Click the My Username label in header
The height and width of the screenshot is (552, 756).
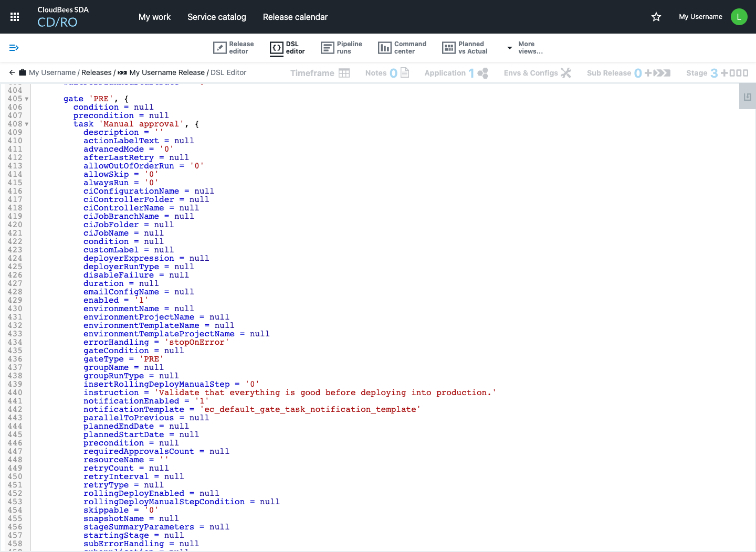click(x=700, y=17)
